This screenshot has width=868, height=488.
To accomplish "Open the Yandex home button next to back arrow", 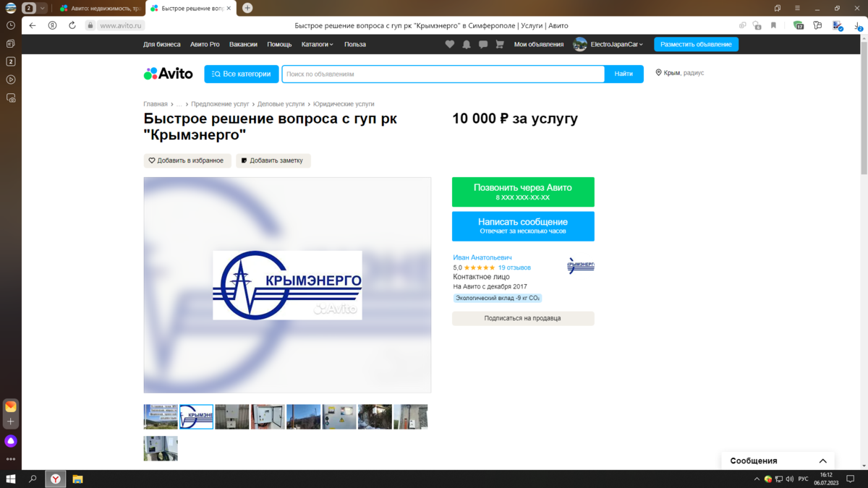I will (x=52, y=25).
